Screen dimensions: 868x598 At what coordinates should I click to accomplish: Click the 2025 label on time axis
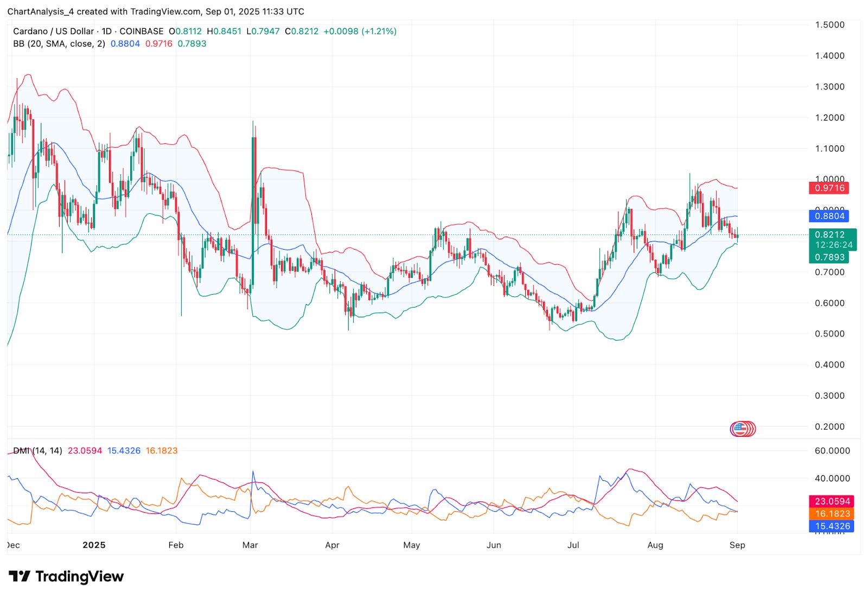pos(94,545)
